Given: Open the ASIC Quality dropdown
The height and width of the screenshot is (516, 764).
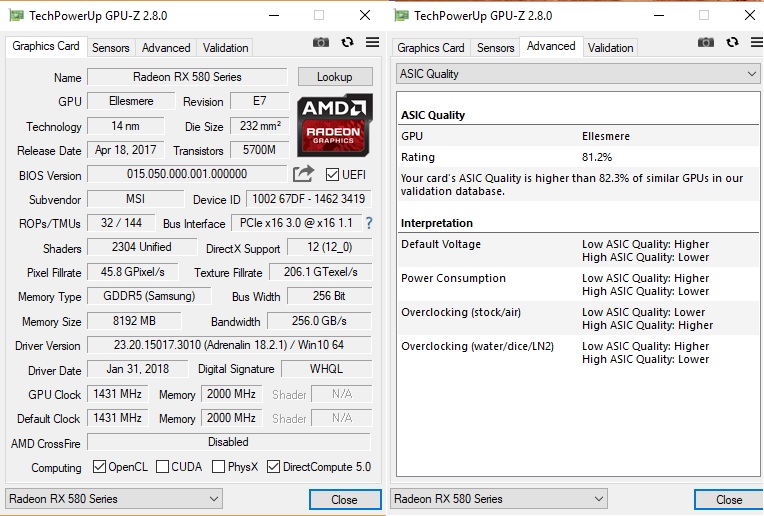Looking at the screenshot, I should click(x=578, y=74).
